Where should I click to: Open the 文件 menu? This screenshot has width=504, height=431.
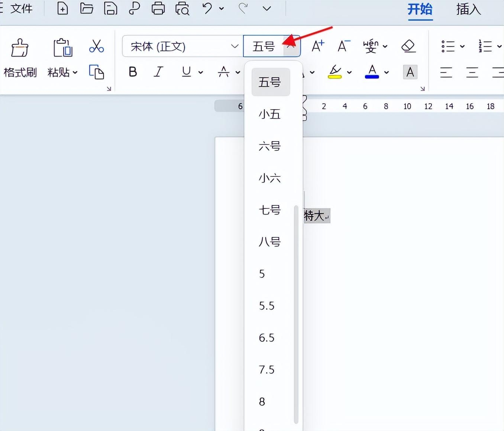tap(21, 9)
